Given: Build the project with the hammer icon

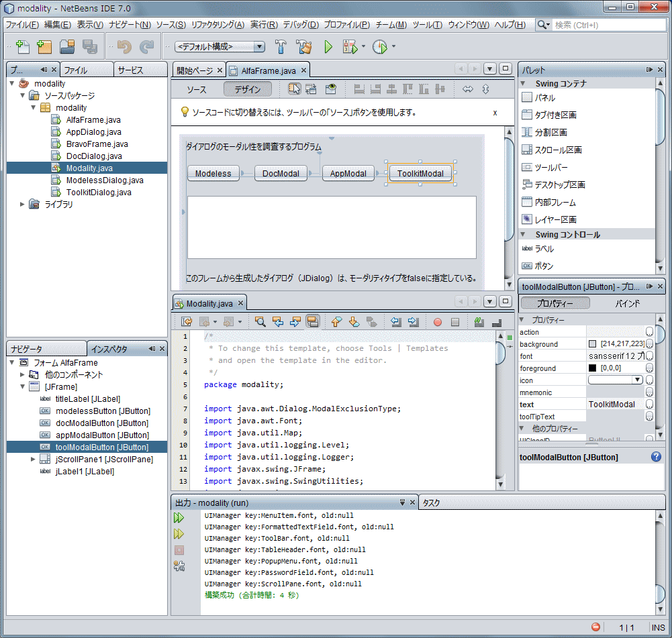Looking at the screenshot, I should pos(281,47).
